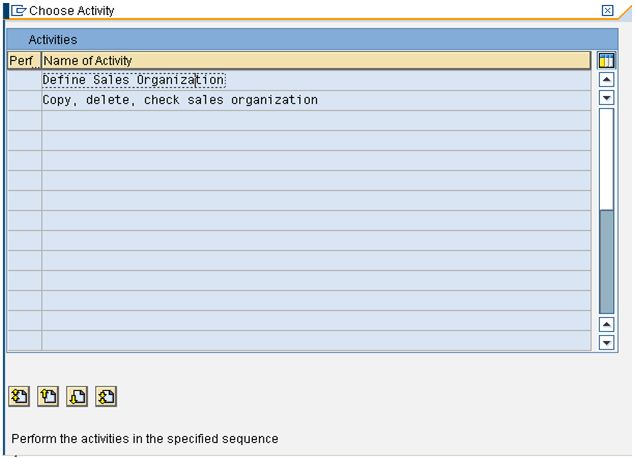Select row marker of the third empty row
The width and height of the screenshot is (635, 458).
[24, 120]
